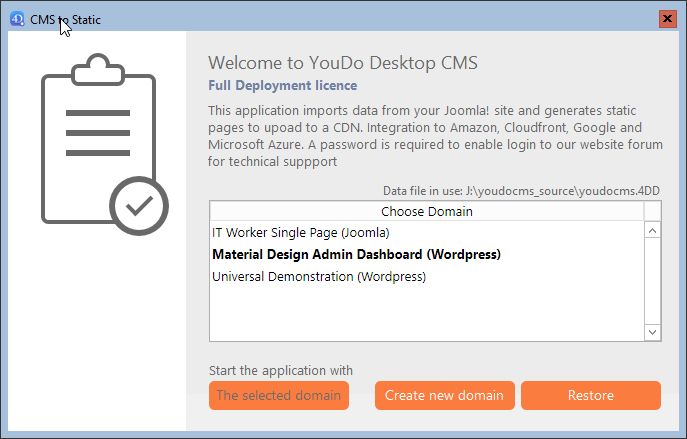687x439 pixels.
Task: Click the CMS to Static app icon in title bar
Action: click(16, 19)
